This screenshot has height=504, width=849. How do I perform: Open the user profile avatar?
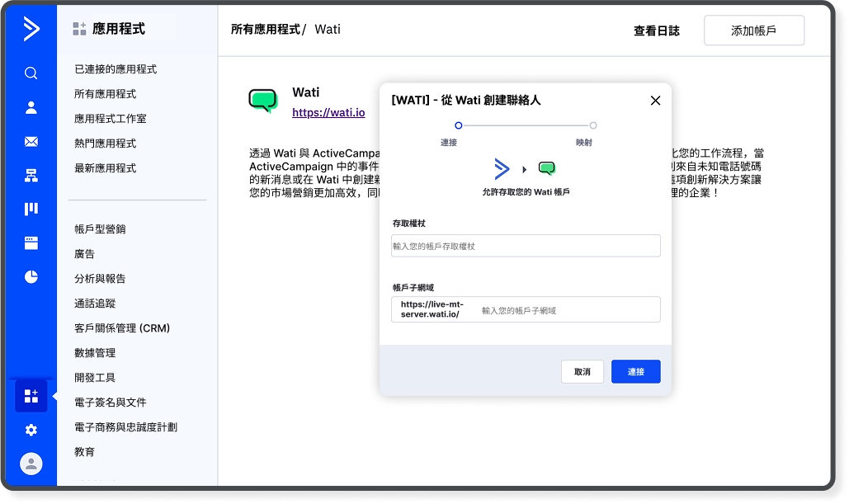click(31, 464)
